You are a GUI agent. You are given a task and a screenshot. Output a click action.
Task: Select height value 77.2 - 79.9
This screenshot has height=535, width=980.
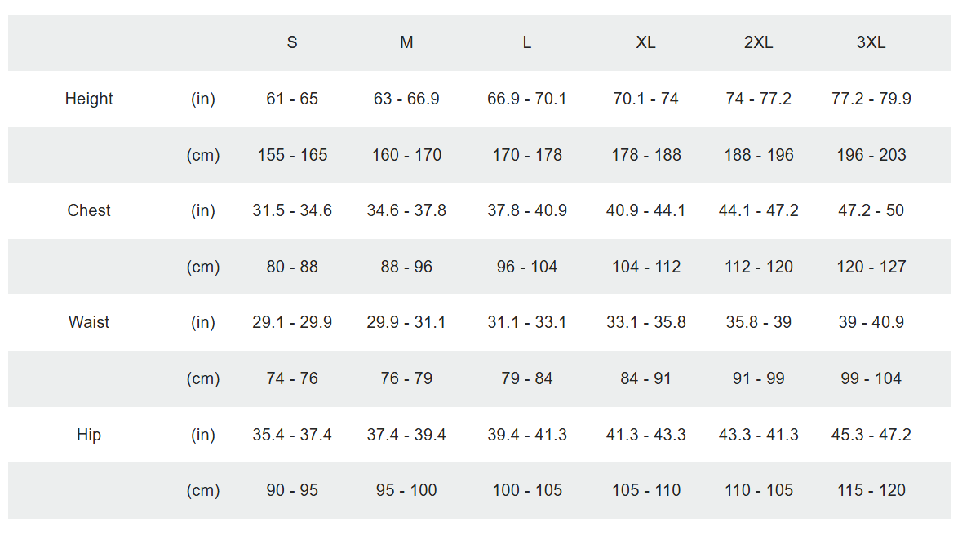(x=871, y=99)
